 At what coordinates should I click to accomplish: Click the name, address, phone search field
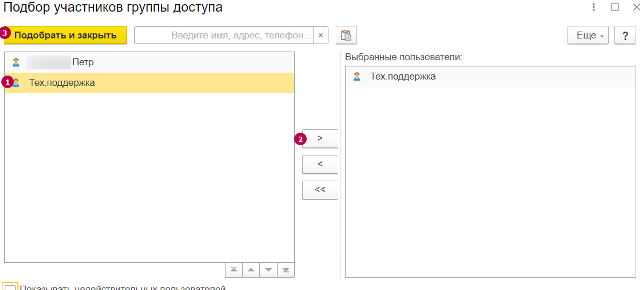pyautogui.click(x=224, y=35)
